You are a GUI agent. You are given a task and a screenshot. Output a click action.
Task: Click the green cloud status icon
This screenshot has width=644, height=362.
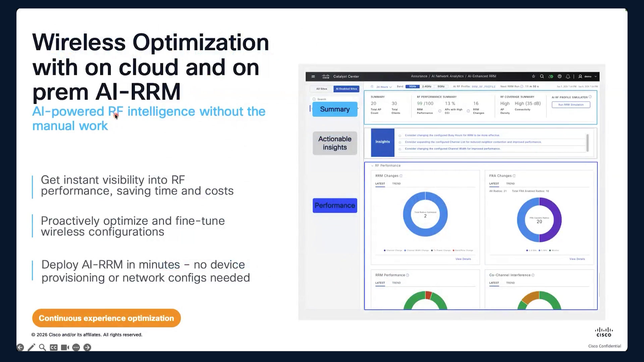tap(551, 76)
